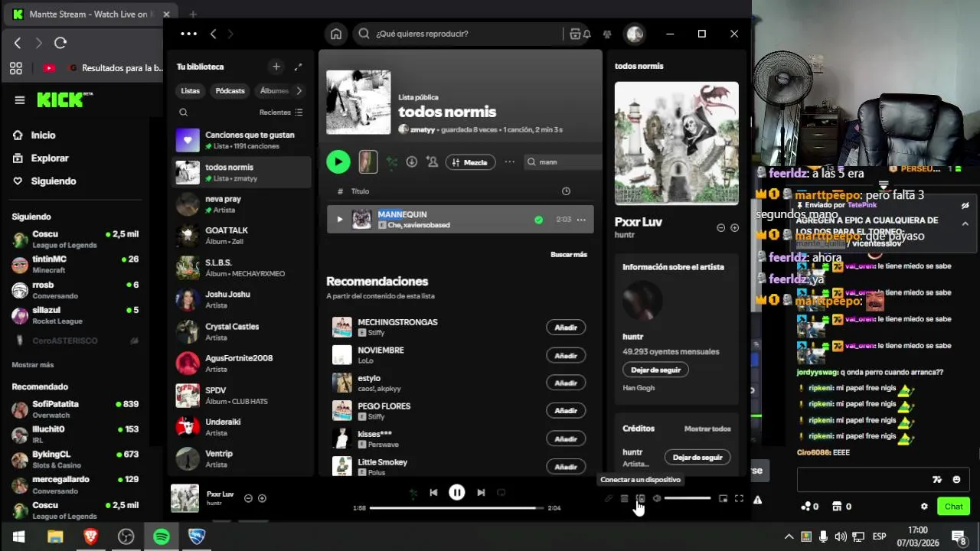Enter Spotify fullscreen mode

click(x=739, y=499)
